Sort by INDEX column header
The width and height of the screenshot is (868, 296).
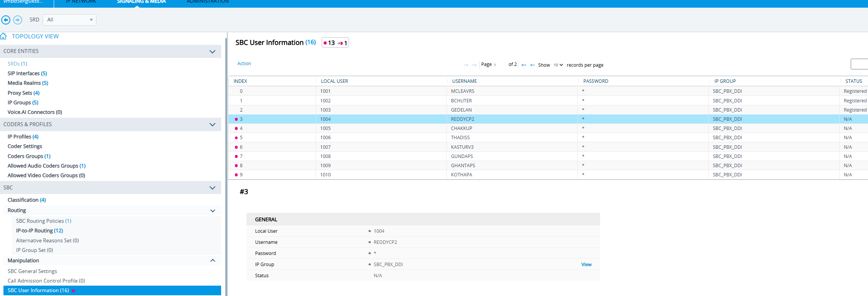[x=240, y=81]
